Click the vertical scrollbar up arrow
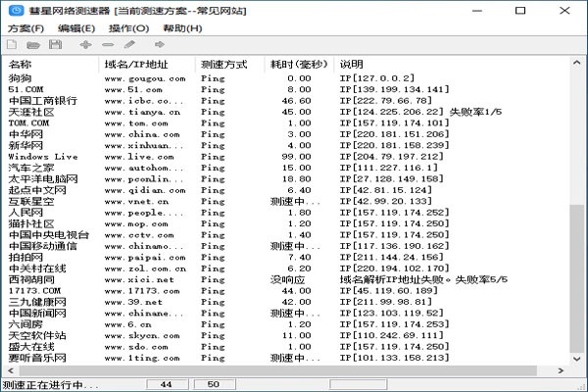 pos(577,63)
